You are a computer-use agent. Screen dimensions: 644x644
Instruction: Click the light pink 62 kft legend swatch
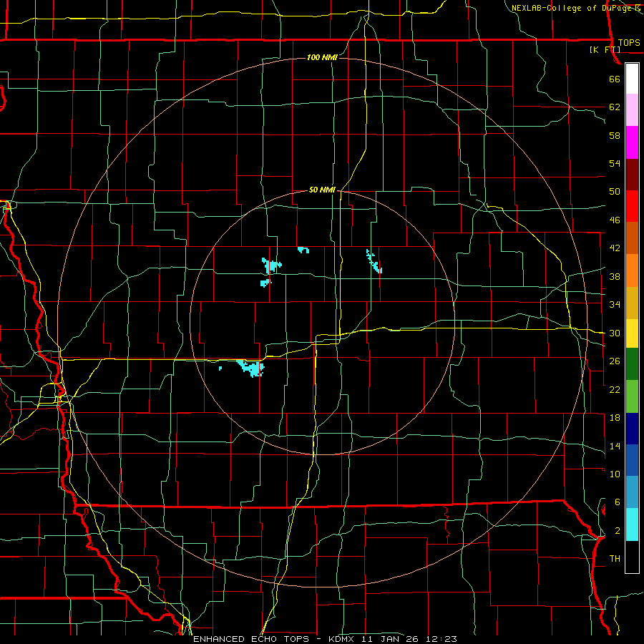[x=632, y=110]
